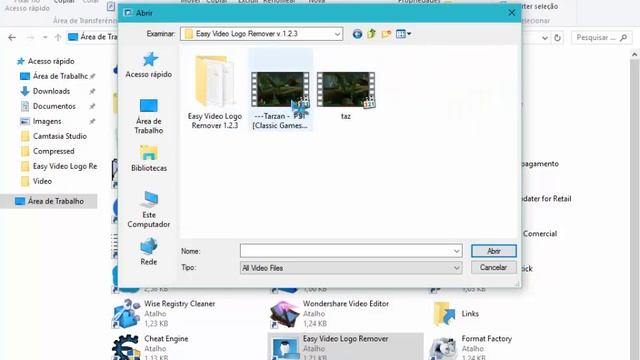640x360 pixels.
Task: Open Camtasia Studio folder in navigation pane
Action: (x=60, y=136)
